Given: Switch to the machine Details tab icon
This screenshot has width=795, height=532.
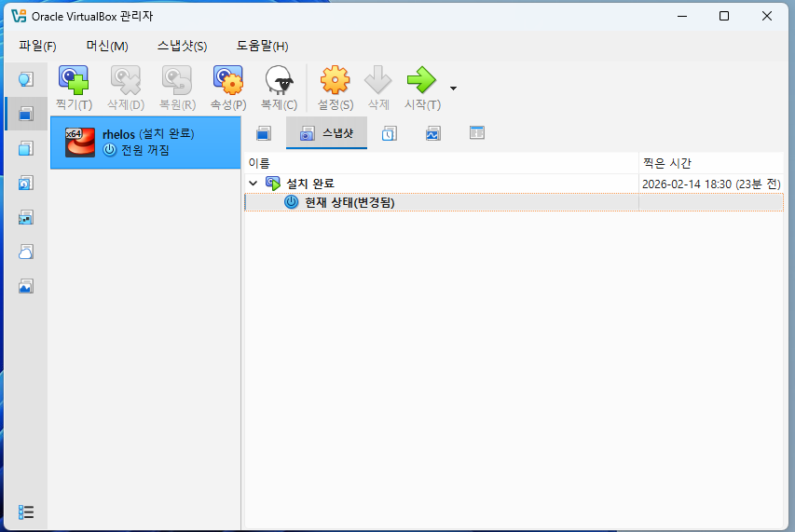Looking at the screenshot, I should click(264, 133).
